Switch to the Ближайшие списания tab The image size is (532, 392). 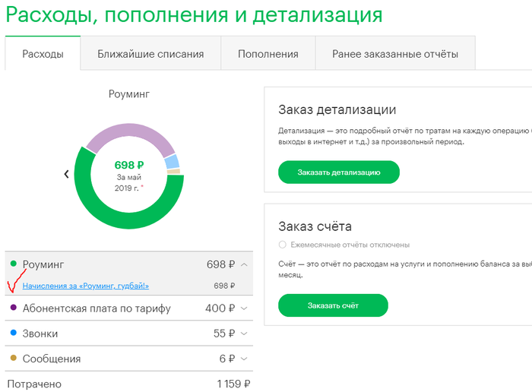[150, 54]
